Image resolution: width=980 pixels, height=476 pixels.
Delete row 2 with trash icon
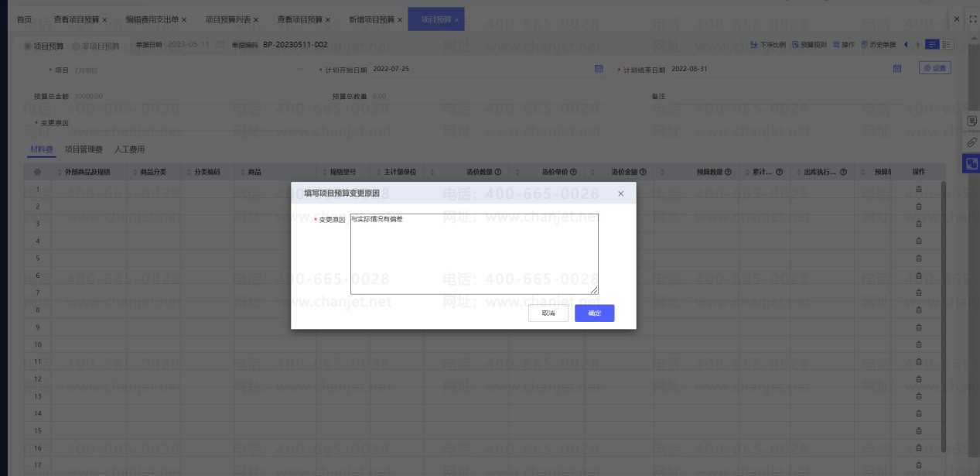(x=919, y=207)
